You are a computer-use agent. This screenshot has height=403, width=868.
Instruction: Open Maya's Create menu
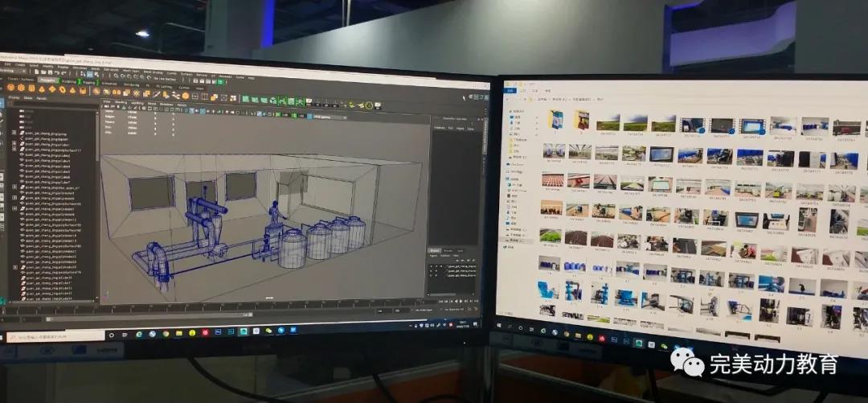(20, 65)
